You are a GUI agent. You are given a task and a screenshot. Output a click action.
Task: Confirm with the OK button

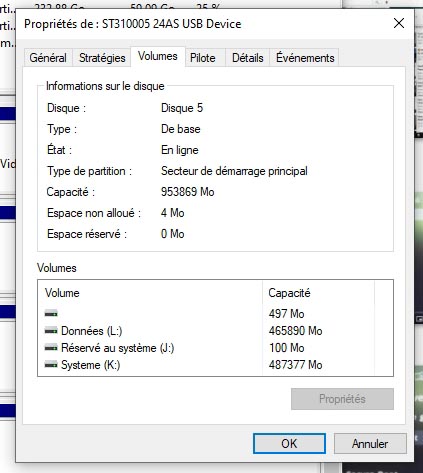point(289,444)
